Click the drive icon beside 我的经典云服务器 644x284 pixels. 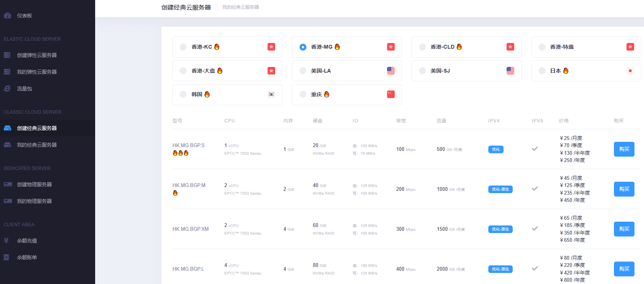pyautogui.click(x=7, y=145)
